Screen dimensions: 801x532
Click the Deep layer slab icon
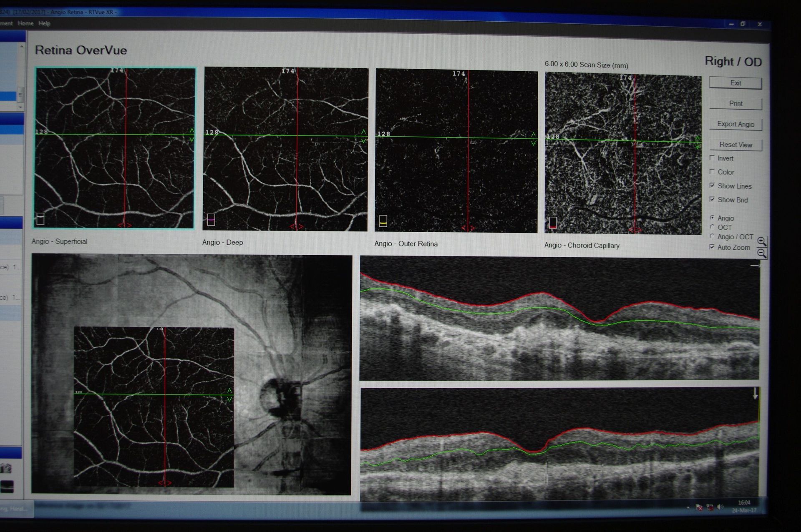click(x=211, y=219)
